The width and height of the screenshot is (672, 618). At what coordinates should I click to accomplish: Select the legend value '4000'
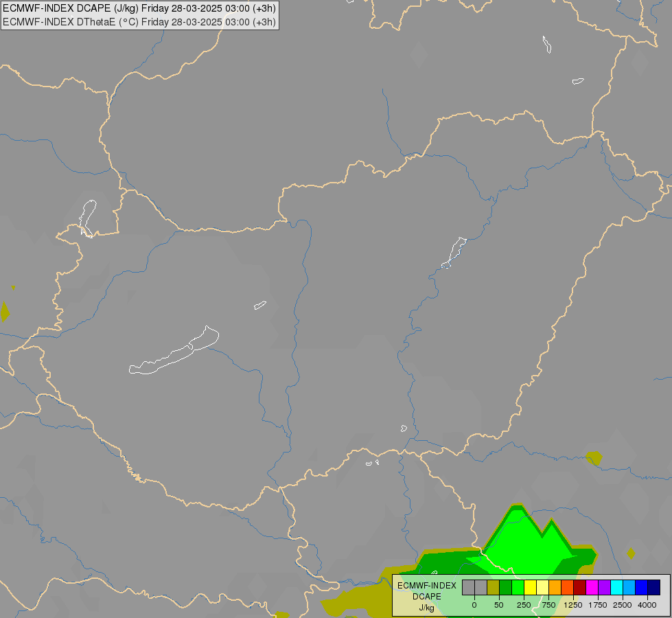(x=647, y=605)
